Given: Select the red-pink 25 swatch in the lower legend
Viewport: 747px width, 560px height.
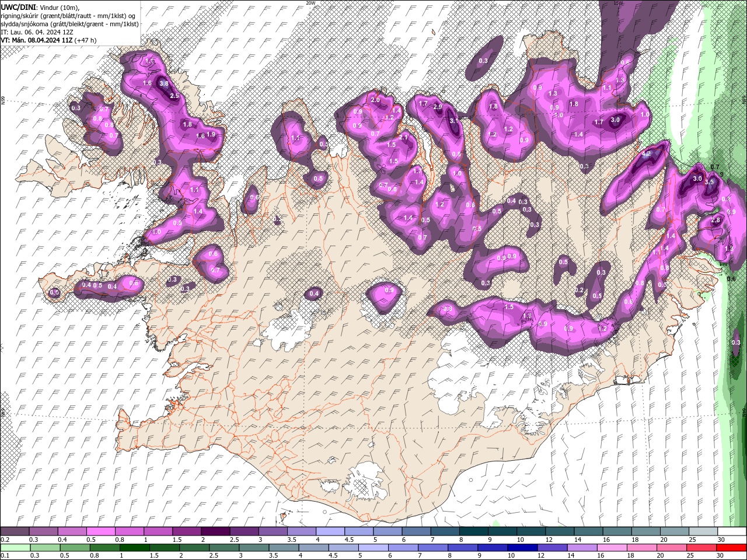Looking at the screenshot, I should 701,548.
